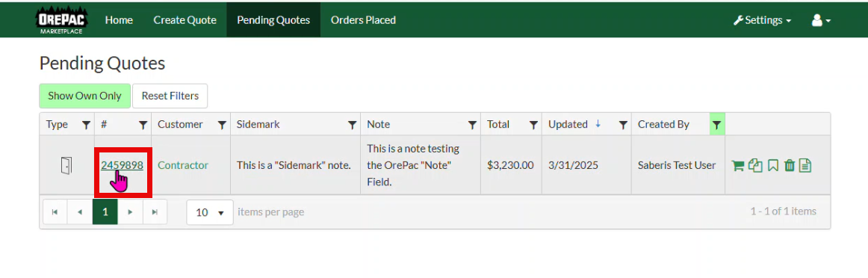Click the door type icon in the row
Image resolution: width=868 pixels, height=278 pixels.
pyautogui.click(x=66, y=165)
